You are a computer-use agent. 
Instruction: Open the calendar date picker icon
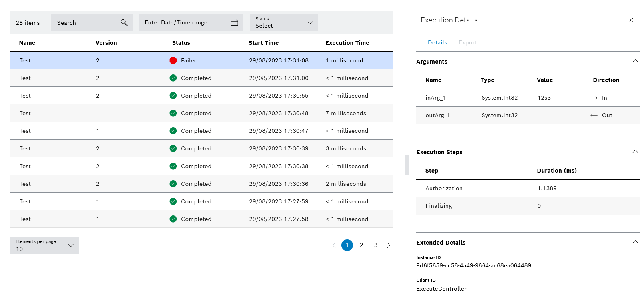tap(235, 22)
